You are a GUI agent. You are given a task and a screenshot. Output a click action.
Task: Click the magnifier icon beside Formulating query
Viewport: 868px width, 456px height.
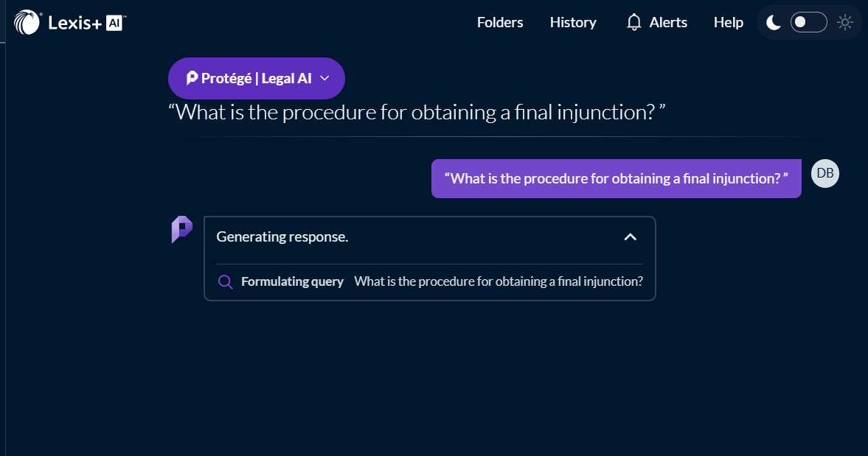pos(226,282)
